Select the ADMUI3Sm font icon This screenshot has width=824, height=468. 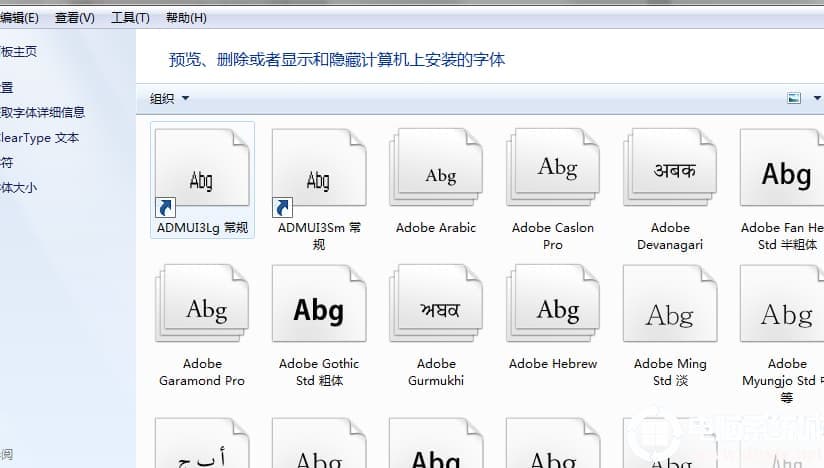[x=319, y=168]
